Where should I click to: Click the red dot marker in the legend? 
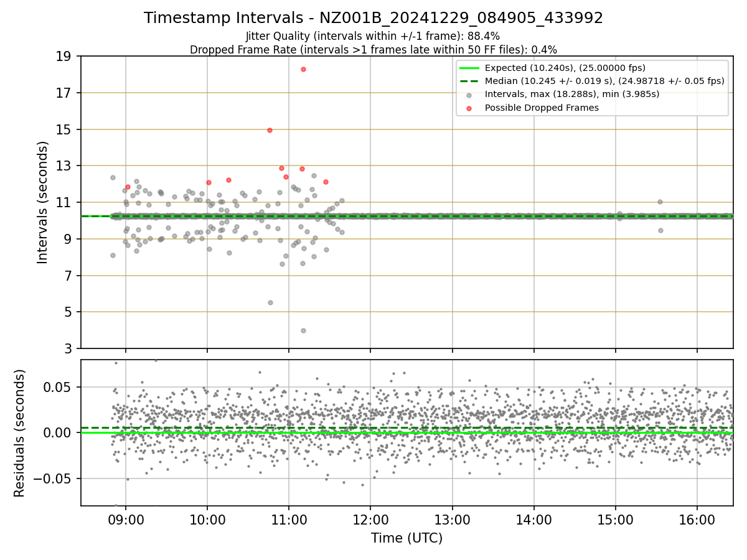click(469, 108)
